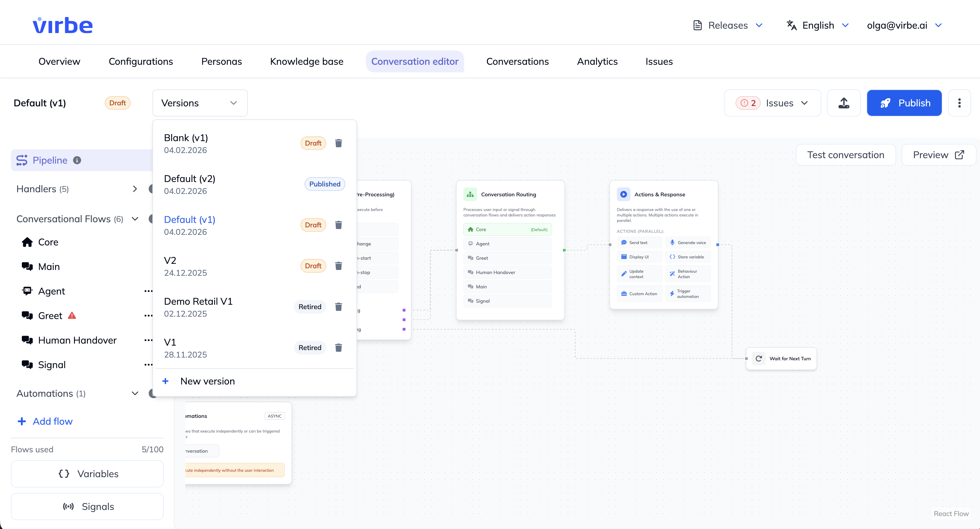Click Trigger automation action
This screenshot has height=529, width=980.
(688, 293)
